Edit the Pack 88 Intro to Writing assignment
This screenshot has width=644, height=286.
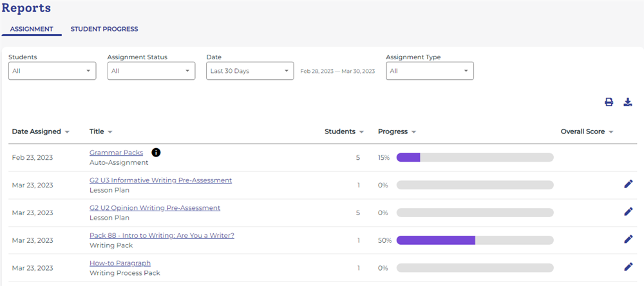pyautogui.click(x=629, y=240)
